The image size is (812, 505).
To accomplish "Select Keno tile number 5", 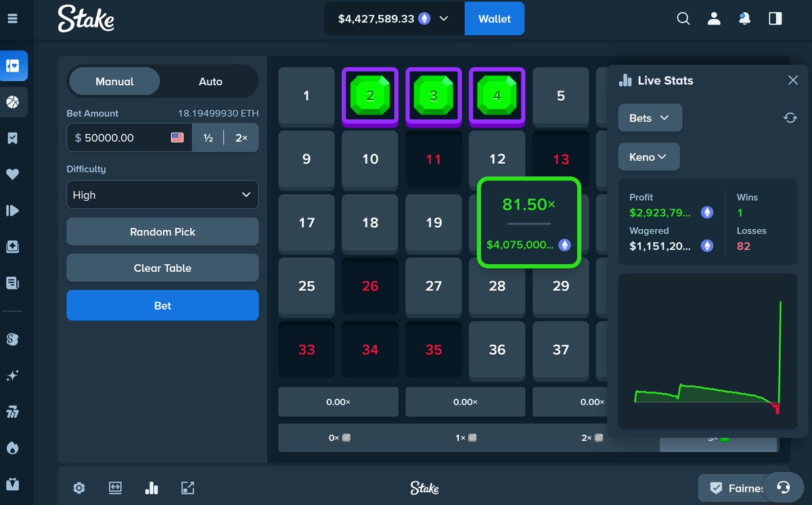I will click(x=561, y=96).
